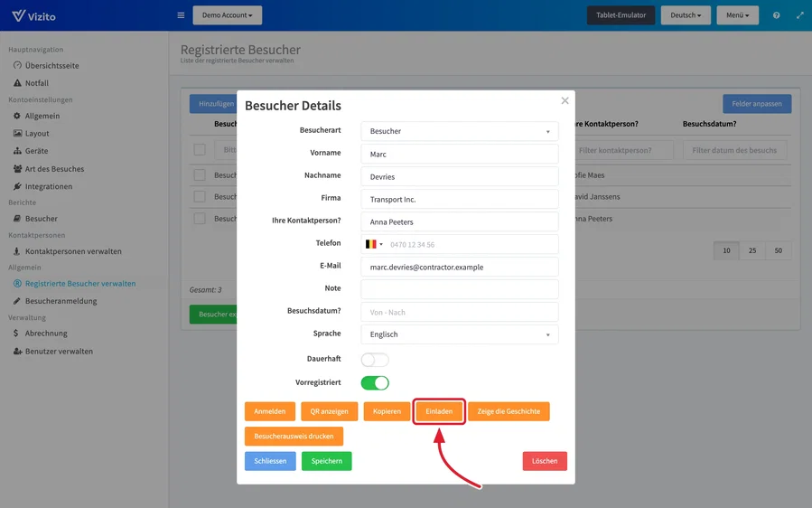The image size is (812, 508).
Task: Click the fullscreen expand icon
Action: click(800, 15)
